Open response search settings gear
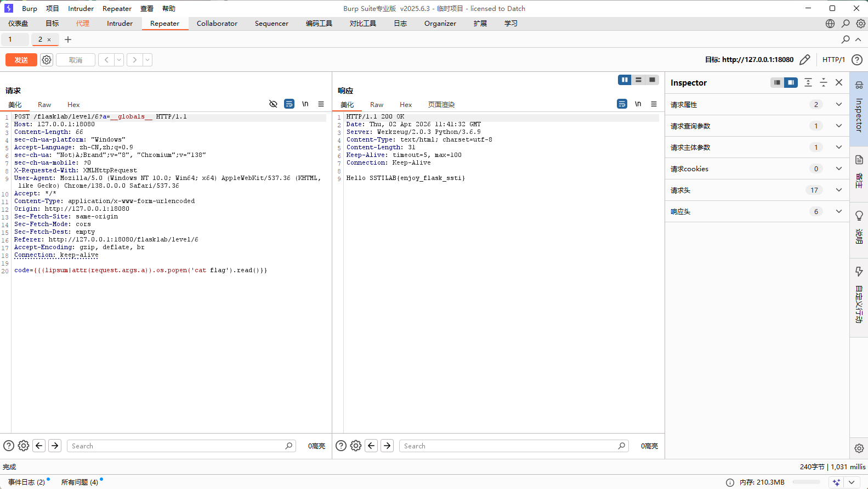The width and height of the screenshot is (868, 489). [x=356, y=446]
